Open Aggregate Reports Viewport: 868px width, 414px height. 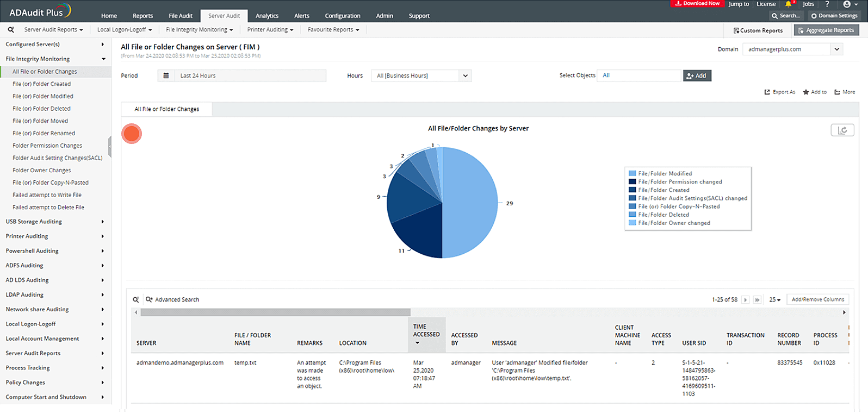826,30
